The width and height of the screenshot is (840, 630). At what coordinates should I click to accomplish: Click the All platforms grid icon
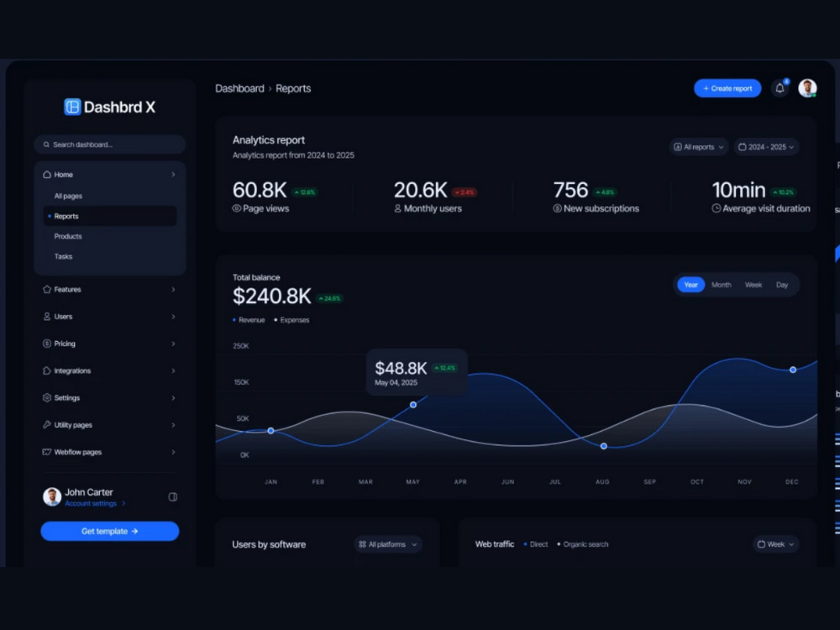tap(363, 544)
